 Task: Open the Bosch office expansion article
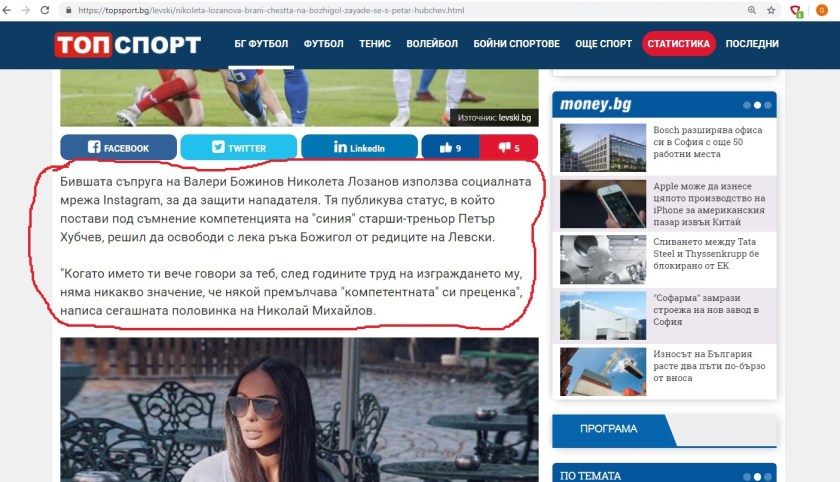(x=707, y=142)
